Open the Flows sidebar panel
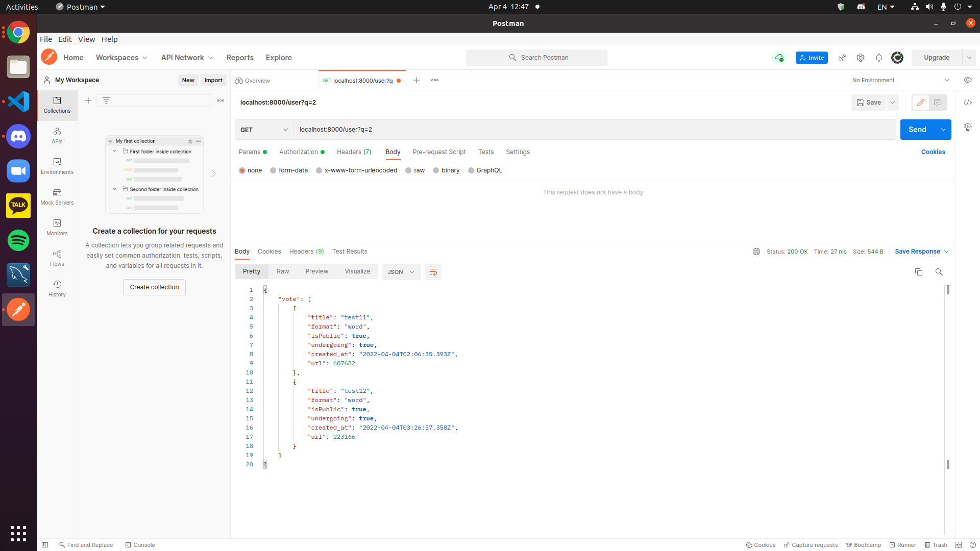Viewport: 980px width, 551px height. [57, 258]
